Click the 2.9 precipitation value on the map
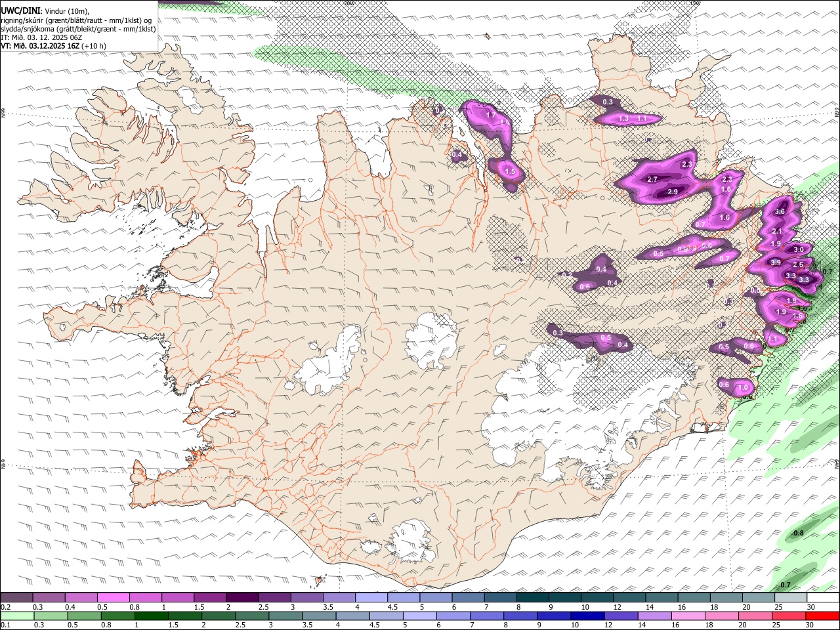840x630 pixels. 673,192
